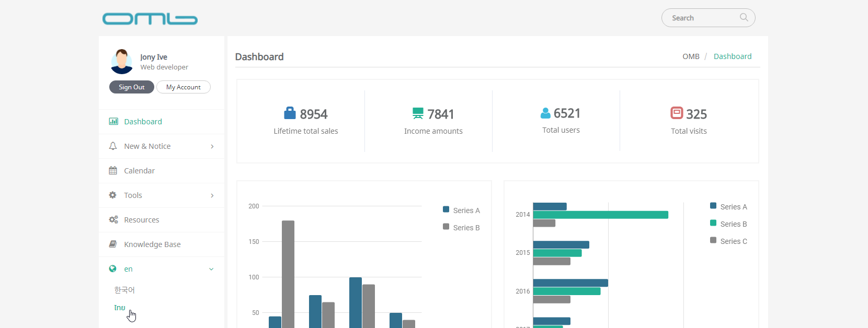The image size is (868, 328).
Task: Focus the Search input field
Action: coord(702,18)
